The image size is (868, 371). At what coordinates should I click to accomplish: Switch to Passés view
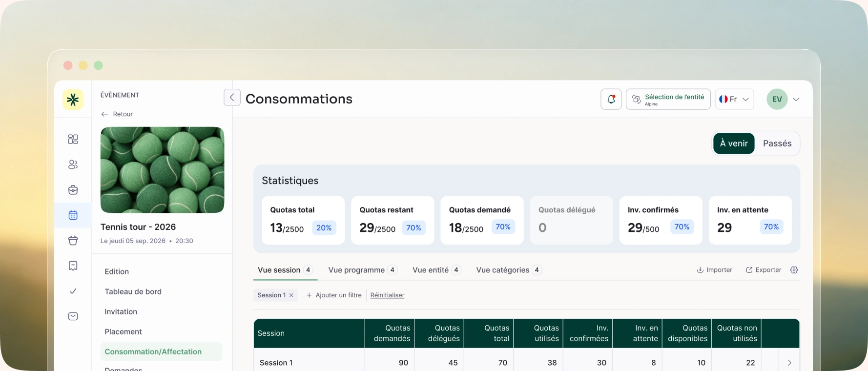(x=777, y=144)
